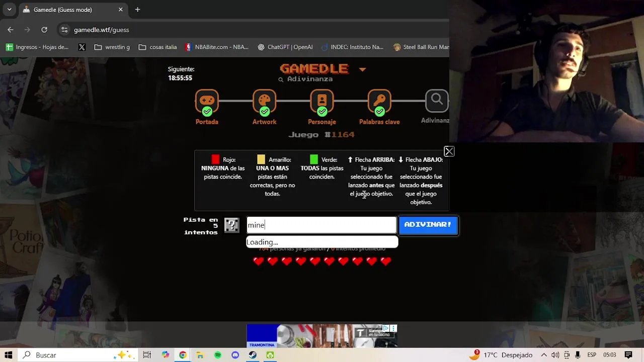Open Copilot from the taskbar
This screenshot has width=644, height=362.
click(166, 355)
